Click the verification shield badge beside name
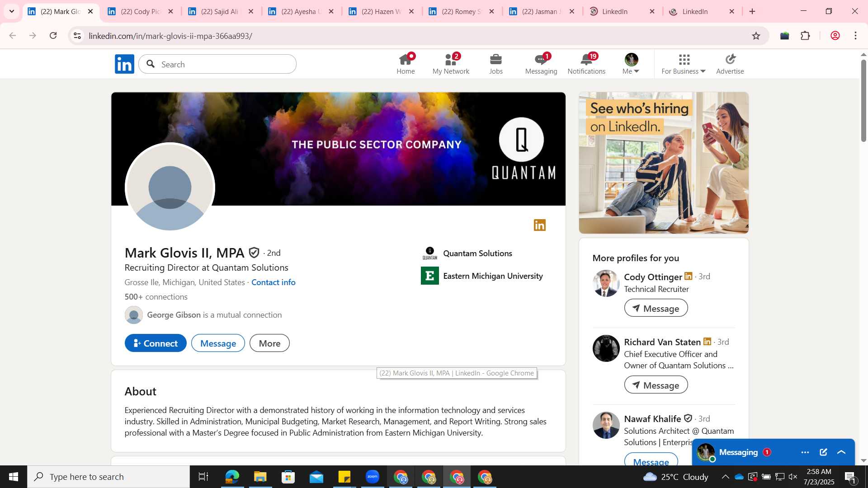Screen dimensions: 868x488 pos(254,253)
